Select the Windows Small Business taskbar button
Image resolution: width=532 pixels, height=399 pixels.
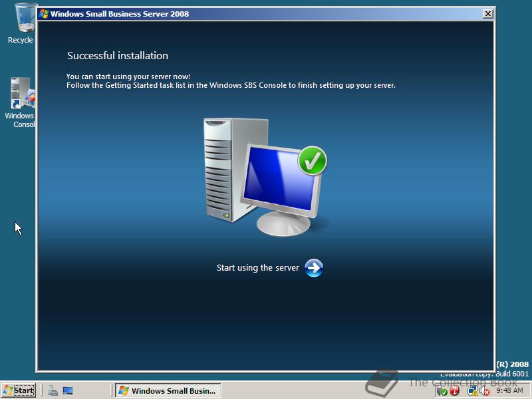pos(168,390)
